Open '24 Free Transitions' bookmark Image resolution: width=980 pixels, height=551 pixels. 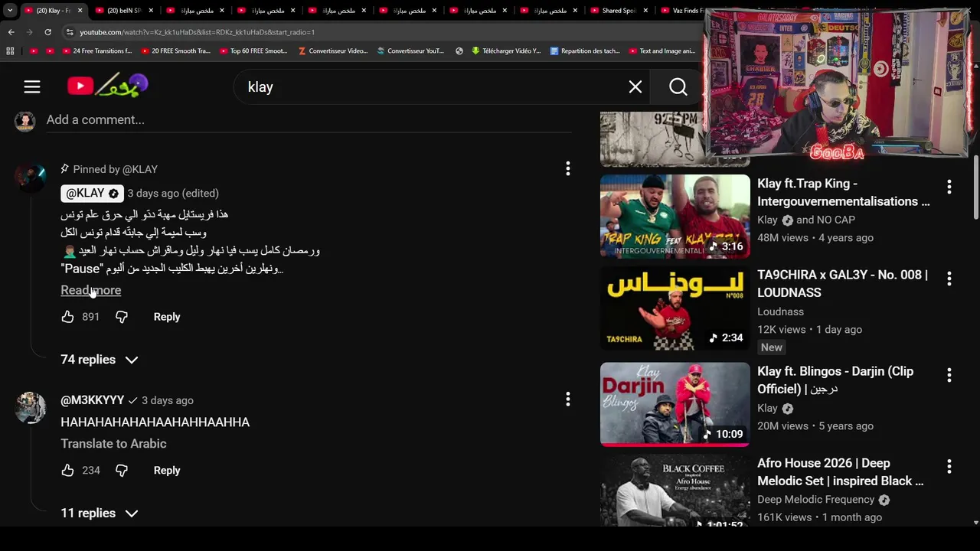(x=96, y=51)
